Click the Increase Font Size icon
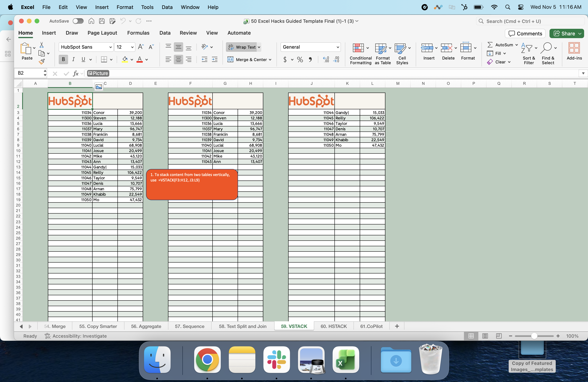 pos(141,47)
